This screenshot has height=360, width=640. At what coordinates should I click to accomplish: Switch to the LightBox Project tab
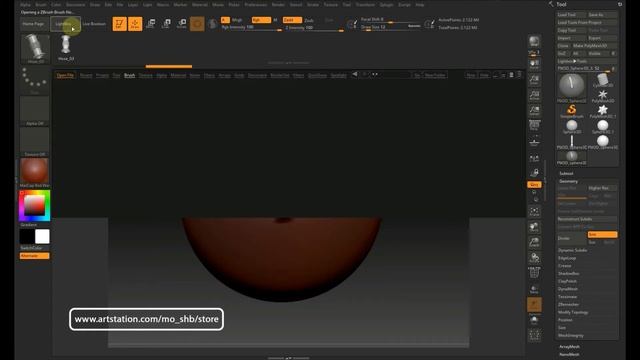pyautogui.click(x=102, y=76)
